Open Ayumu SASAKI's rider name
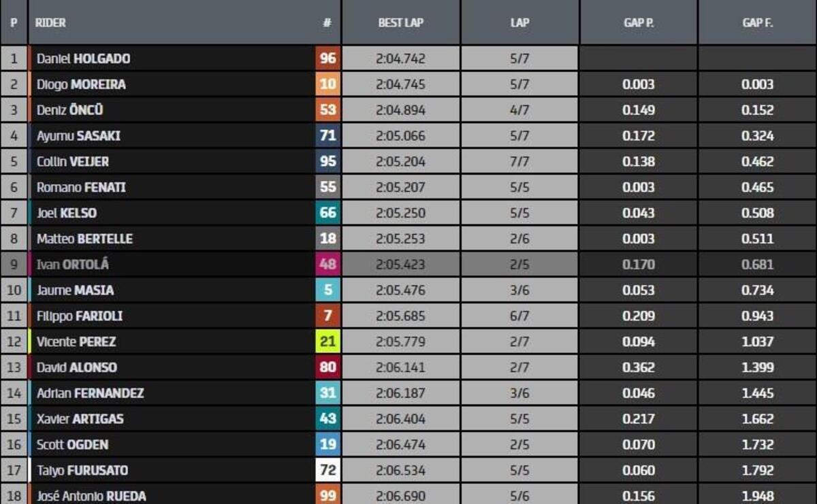The height and width of the screenshot is (504, 817). point(78,136)
